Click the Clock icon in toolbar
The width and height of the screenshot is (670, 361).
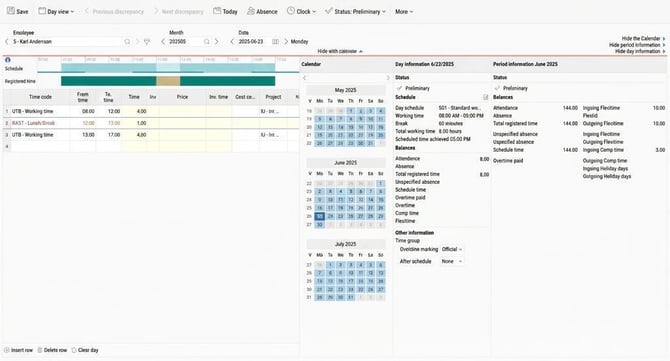pos(291,11)
